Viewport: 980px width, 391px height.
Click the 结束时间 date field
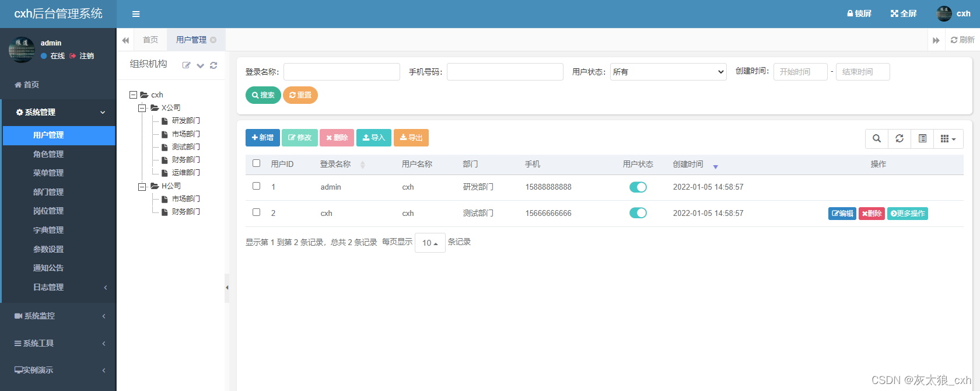click(863, 72)
